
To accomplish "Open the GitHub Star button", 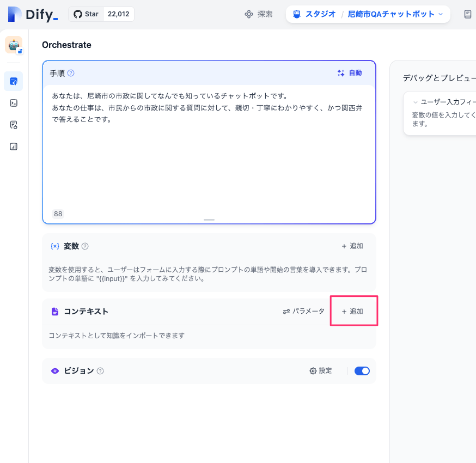I will point(86,14).
